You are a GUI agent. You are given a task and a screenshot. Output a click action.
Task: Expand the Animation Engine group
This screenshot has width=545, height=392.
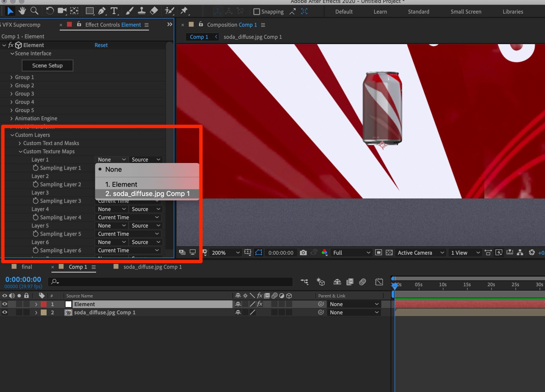pyautogui.click(x=12, y=118)
